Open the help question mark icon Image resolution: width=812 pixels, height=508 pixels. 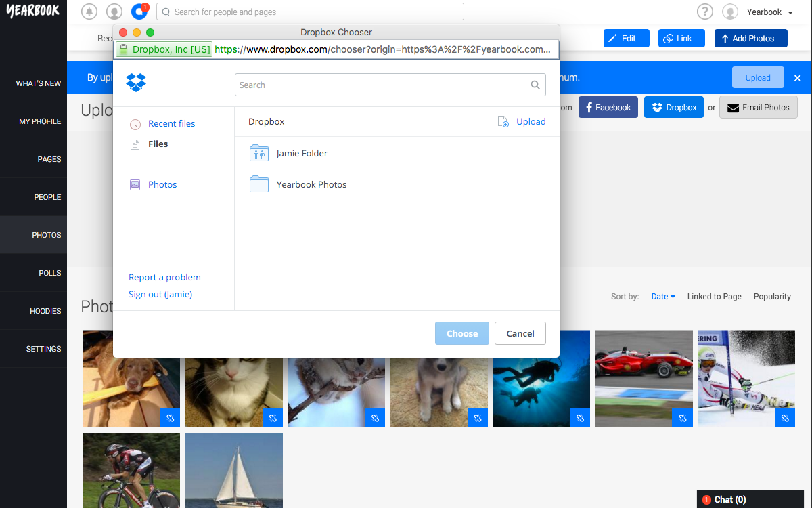tap(705, 12)
